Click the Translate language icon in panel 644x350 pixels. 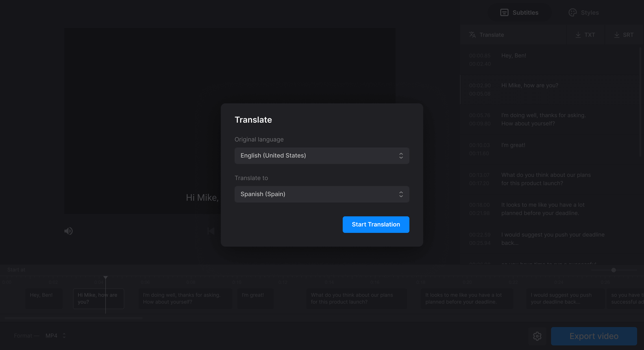(472, 35)
